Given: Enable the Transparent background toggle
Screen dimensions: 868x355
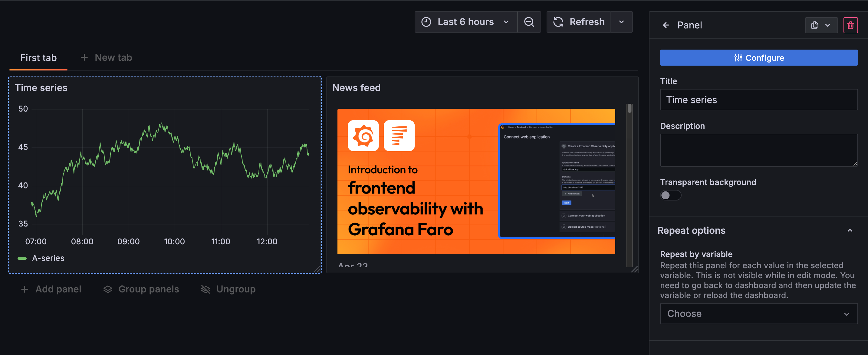Looking at the screenshot, I should pyautogui.click(x=671, y=195).
